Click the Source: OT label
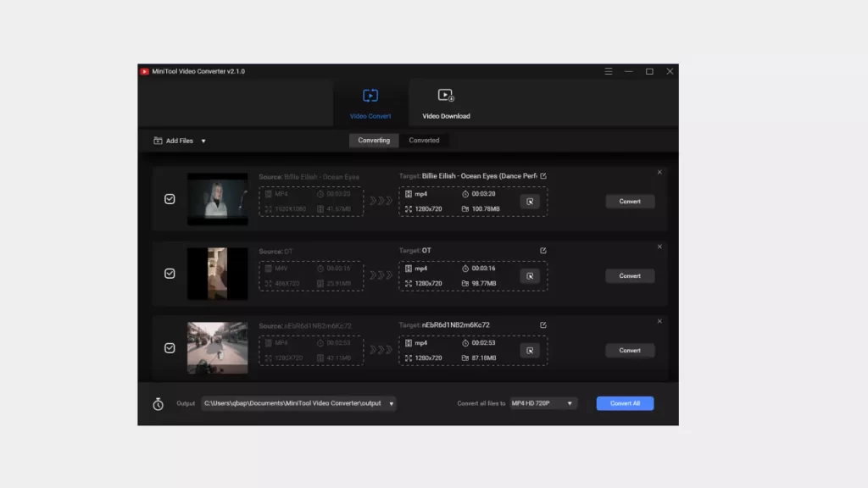This screenshot has height=488, width=868. (x=275, y=252)
